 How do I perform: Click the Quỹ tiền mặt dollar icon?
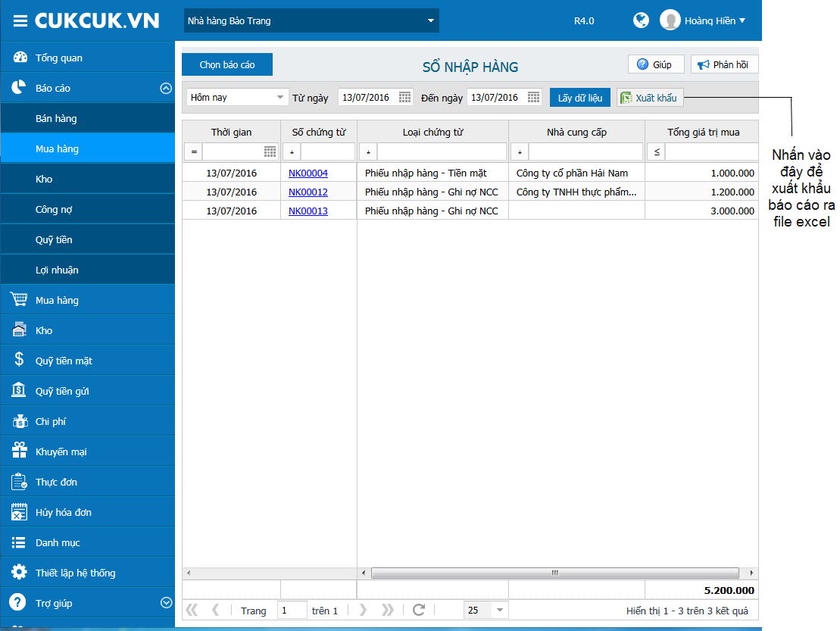coord(19,359)
